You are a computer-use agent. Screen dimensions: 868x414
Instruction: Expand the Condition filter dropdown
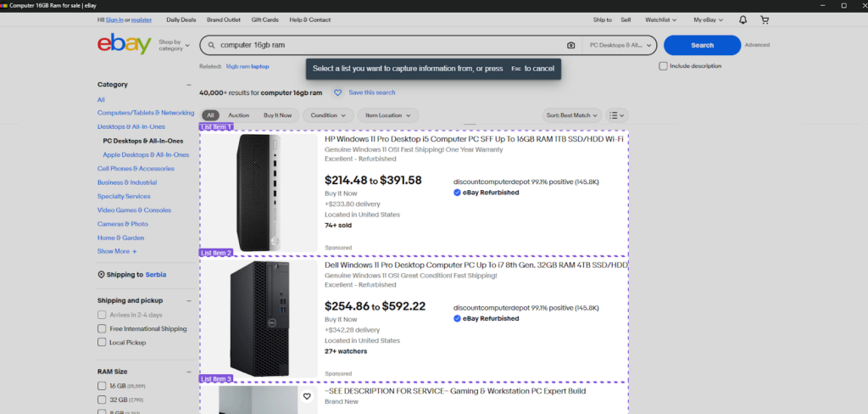tap(328, 115)
